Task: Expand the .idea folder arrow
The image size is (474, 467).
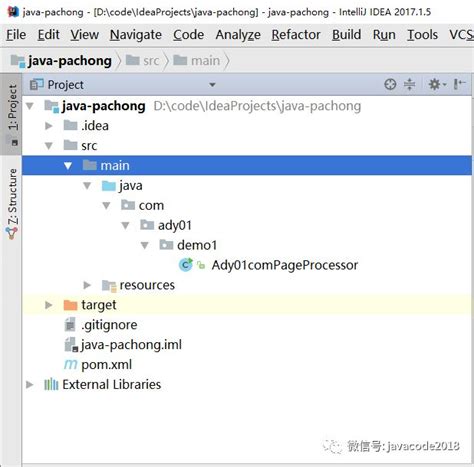Action: [49, 126]
